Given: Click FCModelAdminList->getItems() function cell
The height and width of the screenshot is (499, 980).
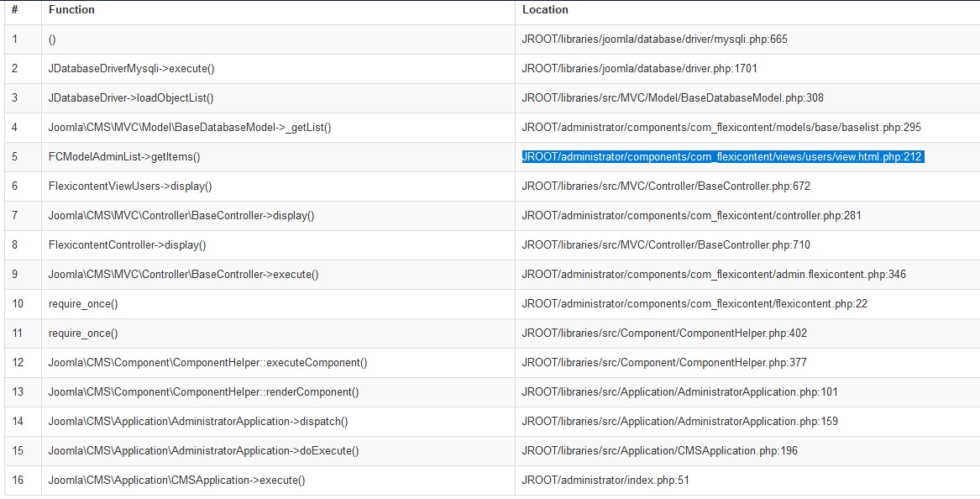Looking at the screenshot, I should [124, 157].
